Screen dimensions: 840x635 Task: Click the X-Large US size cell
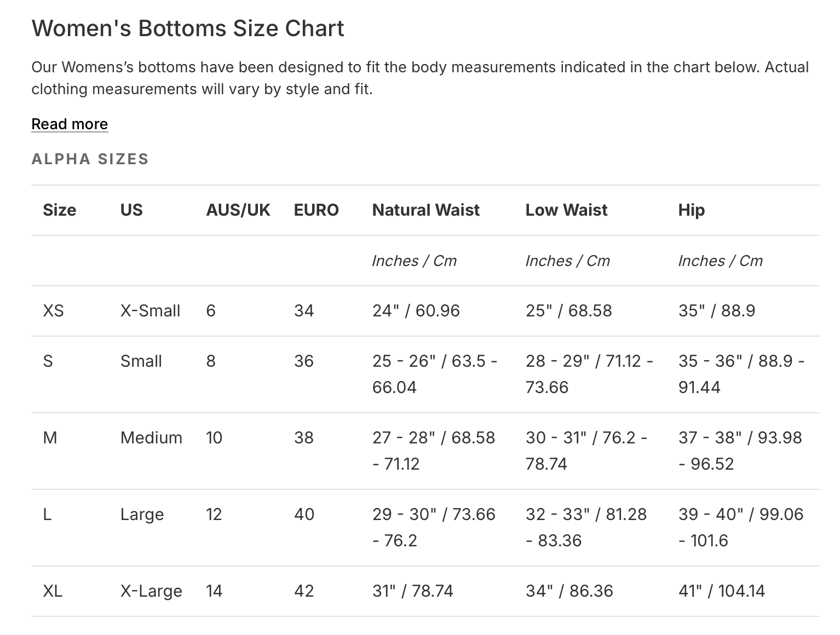tap(151, 591)
